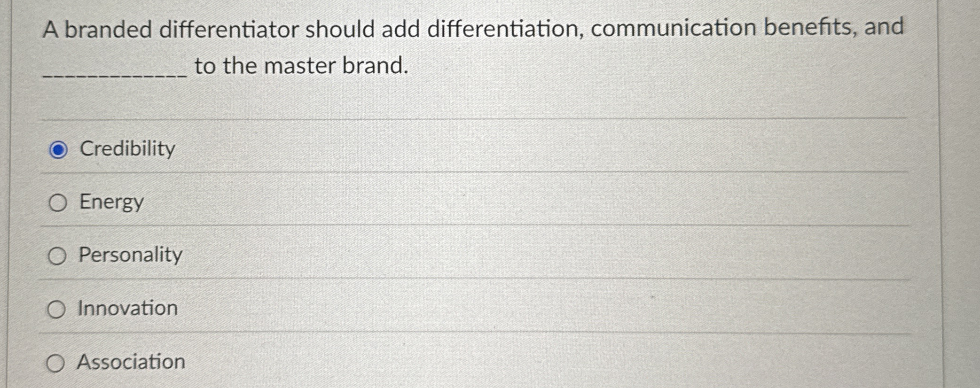980x388 pixels.
Task: Deselect Credibility by choosing Personality
Action: click(57, 256)
